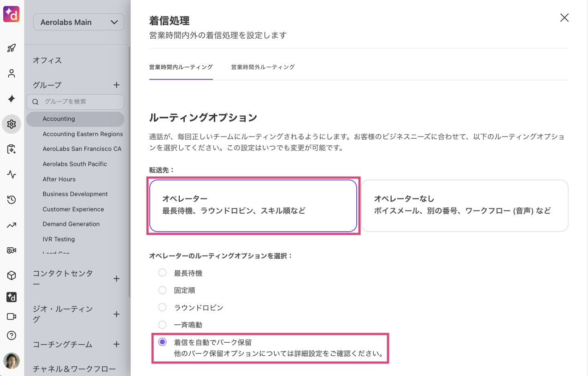Select the 最長待機 radio option
Viewport: 588px width, 376px height.
pyautogui.click(x=162, y=273)
